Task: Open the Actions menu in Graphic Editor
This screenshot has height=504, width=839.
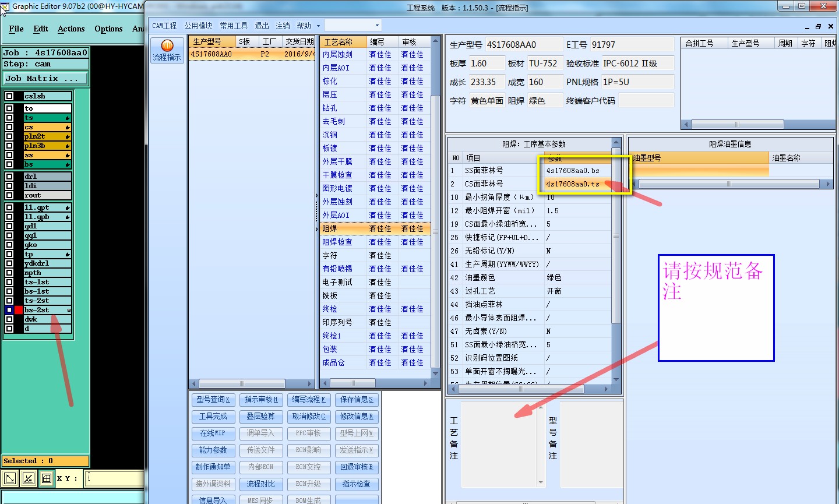Action: pos(71,29)
